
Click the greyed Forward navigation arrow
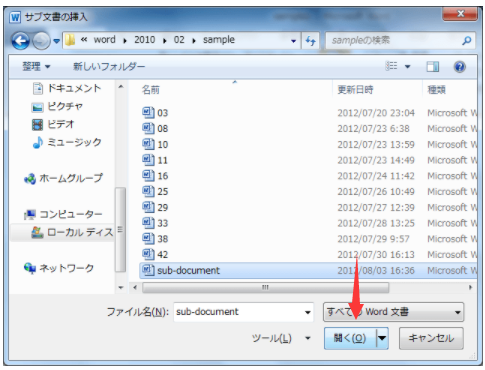[42, 41]
